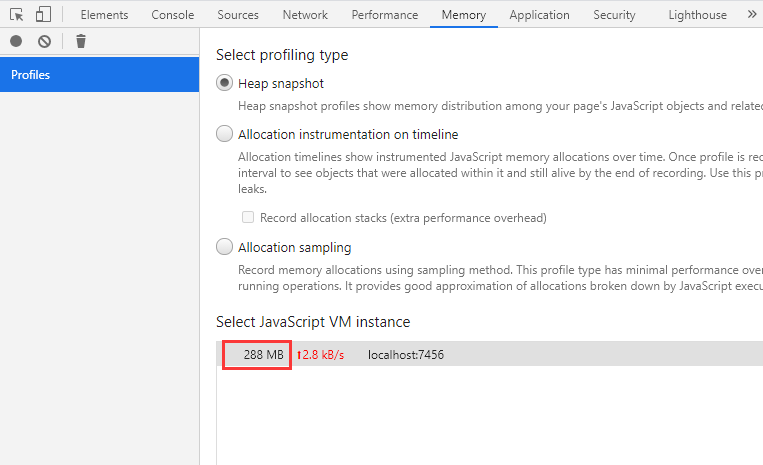Click the record heap snapshot circle icon

(16, 41)
